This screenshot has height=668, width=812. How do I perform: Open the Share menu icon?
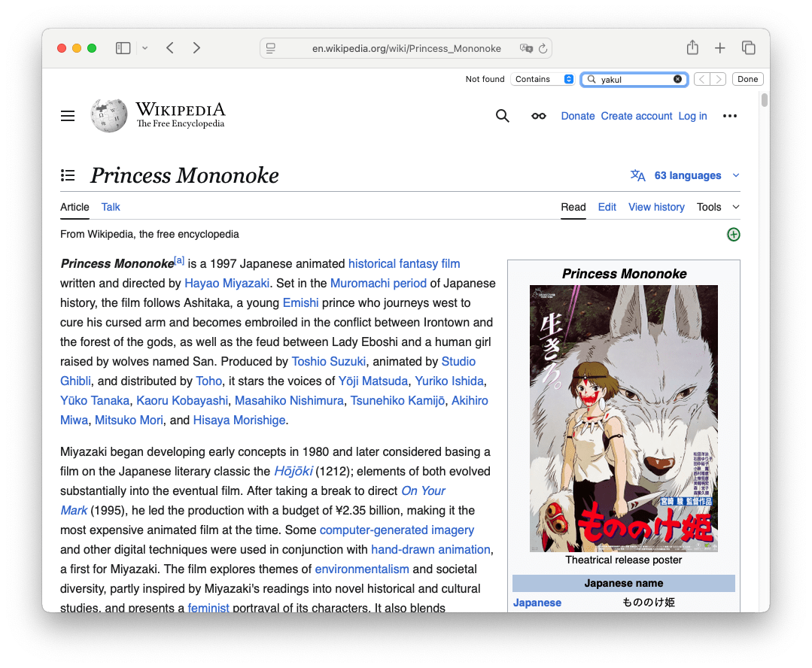pyautogui.click(x=692, y=47)
